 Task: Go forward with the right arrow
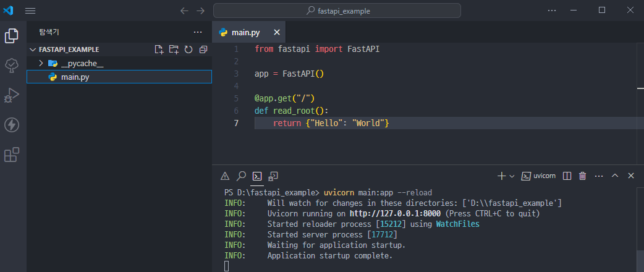(x=200, y=11)
